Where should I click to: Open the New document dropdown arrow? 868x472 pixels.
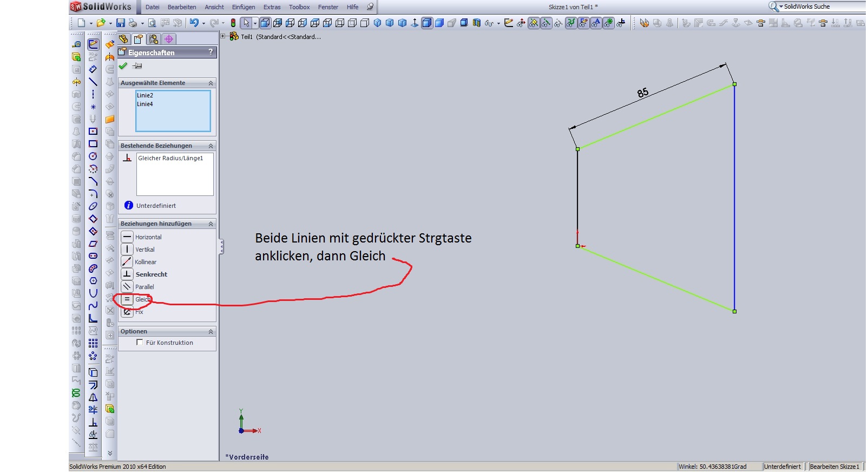(90, 23)
